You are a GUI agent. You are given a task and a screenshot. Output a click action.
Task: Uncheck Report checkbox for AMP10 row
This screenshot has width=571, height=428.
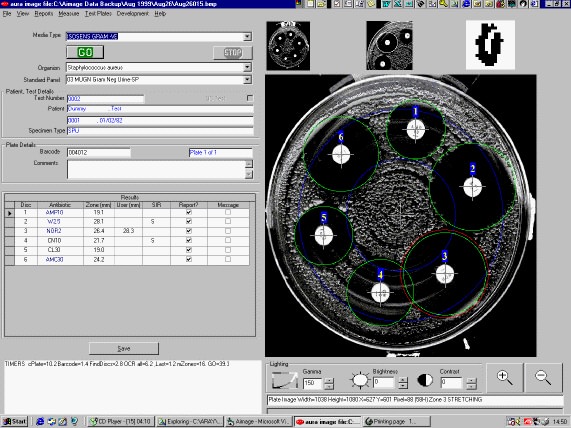pyautogui.click(x=189, y=212)
